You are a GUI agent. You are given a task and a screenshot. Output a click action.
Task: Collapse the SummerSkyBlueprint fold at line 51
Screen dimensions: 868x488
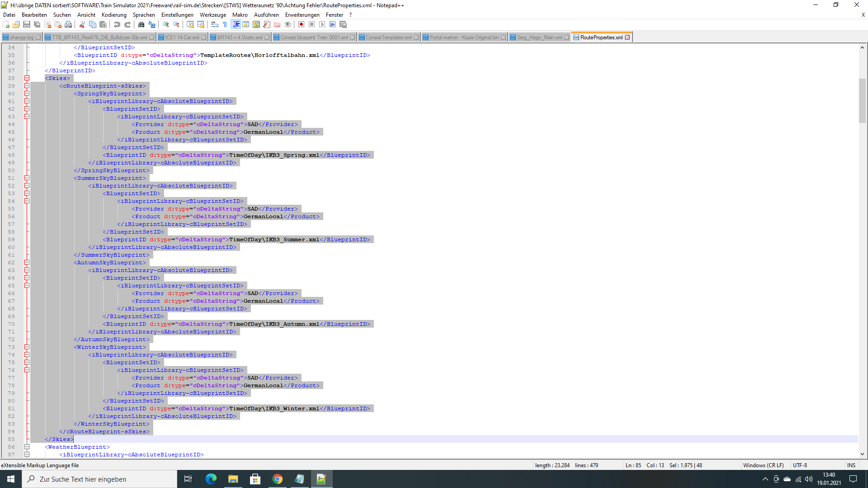point(27,178)
